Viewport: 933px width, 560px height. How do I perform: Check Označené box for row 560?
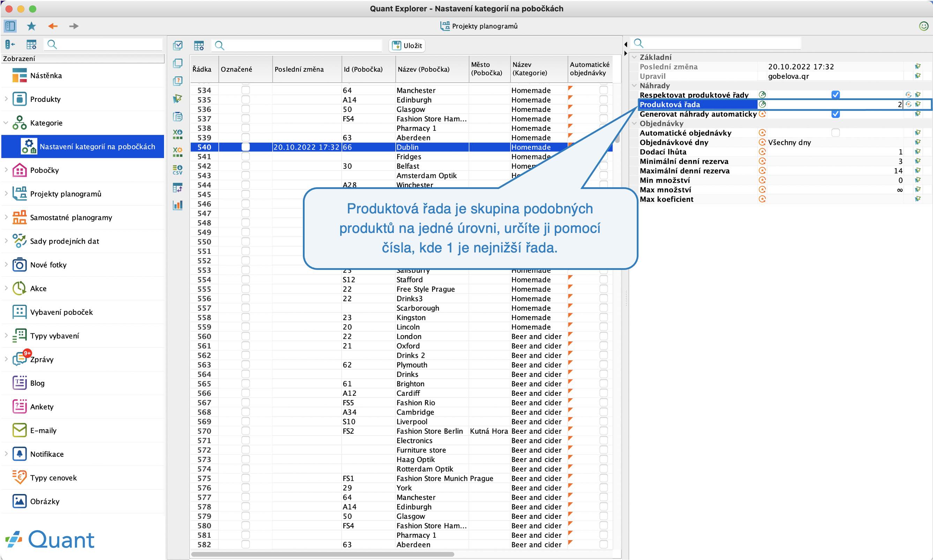(245, 336)
